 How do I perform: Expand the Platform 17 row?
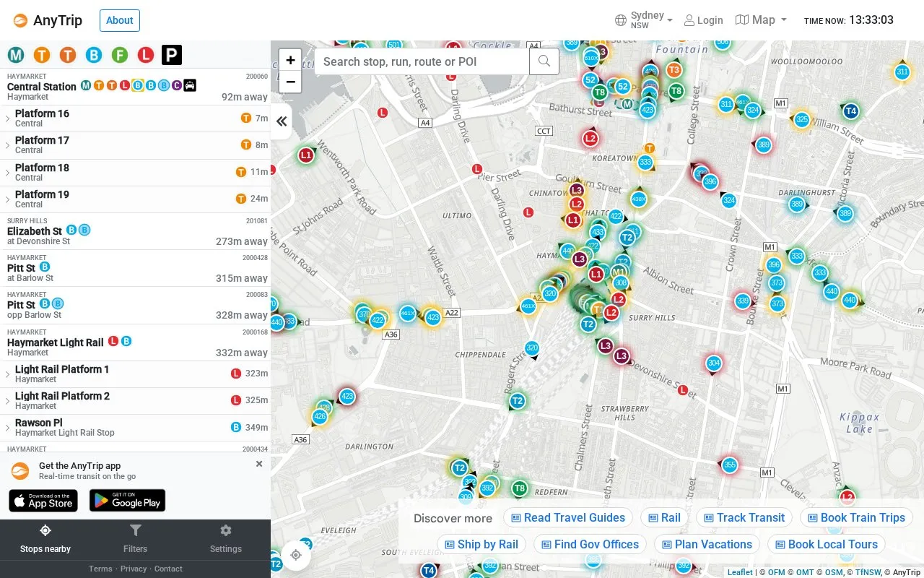click(135, 145)
